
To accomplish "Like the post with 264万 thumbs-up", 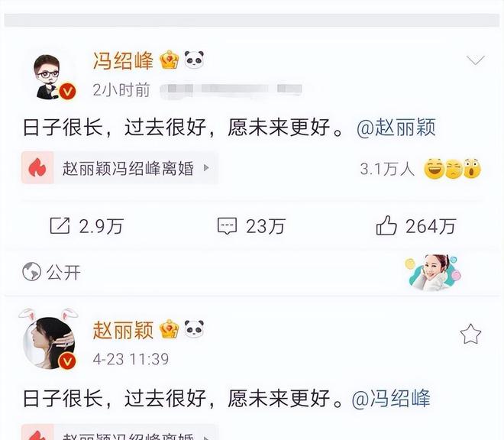I will [x=386, y=225].
